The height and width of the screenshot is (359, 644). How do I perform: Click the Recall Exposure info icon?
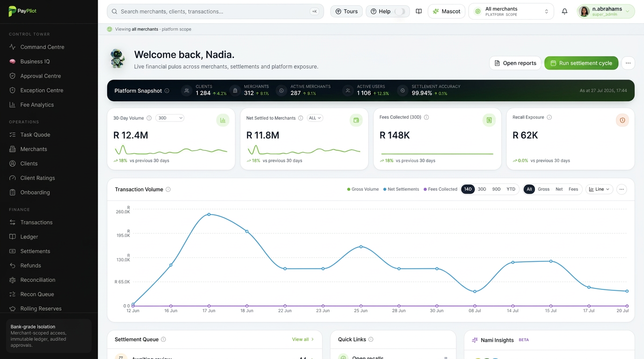point(549,117)
